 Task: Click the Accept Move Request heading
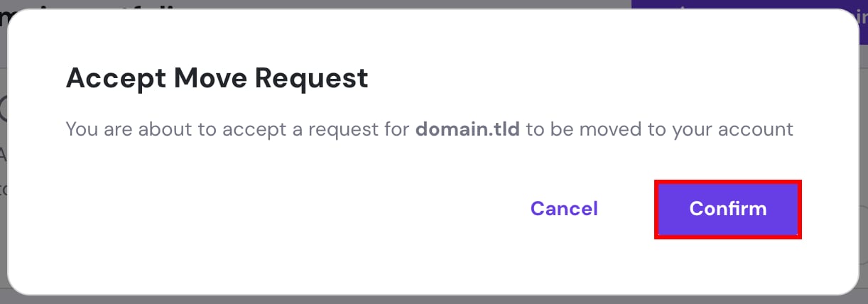pyautogui.click(x=217, y=77)
